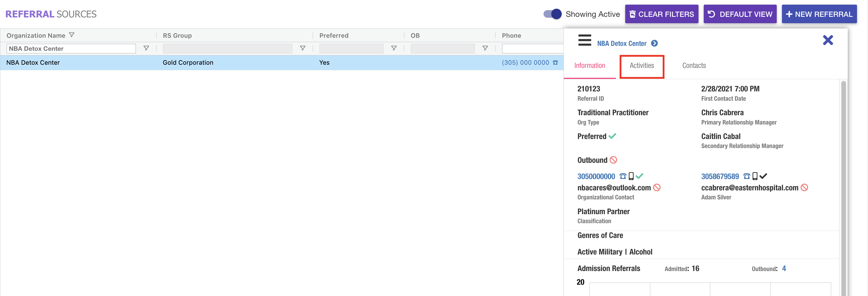
Task: Open the Preferred column filter options
Action: click(x=393, y=48)
